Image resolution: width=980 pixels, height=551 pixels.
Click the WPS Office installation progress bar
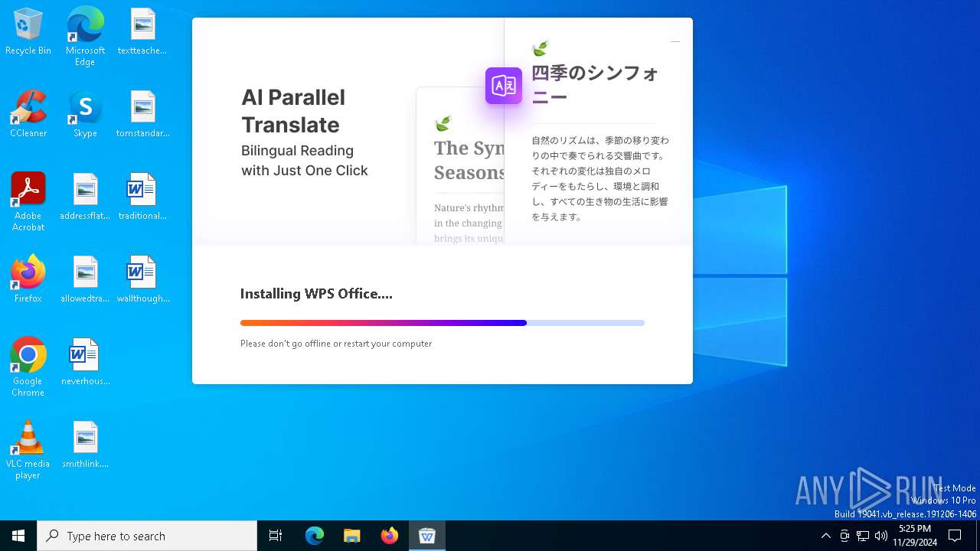443,323
